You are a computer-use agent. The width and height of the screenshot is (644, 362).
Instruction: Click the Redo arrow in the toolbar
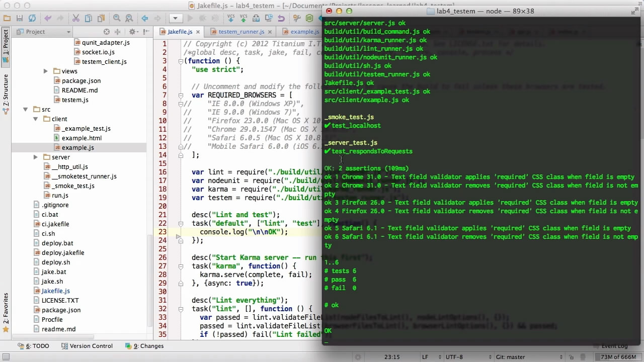pos(60,18)
